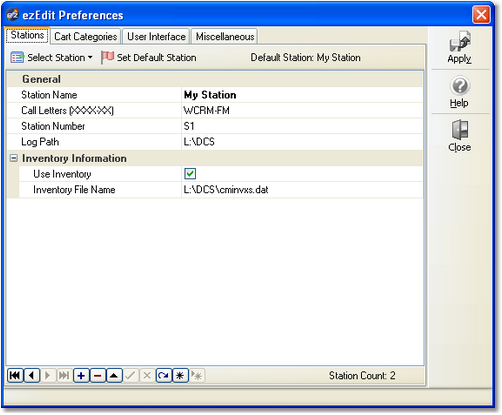Edit the Station Number value S1
Viewport: 502px width, 415px height.
click(x=302, y=126)
